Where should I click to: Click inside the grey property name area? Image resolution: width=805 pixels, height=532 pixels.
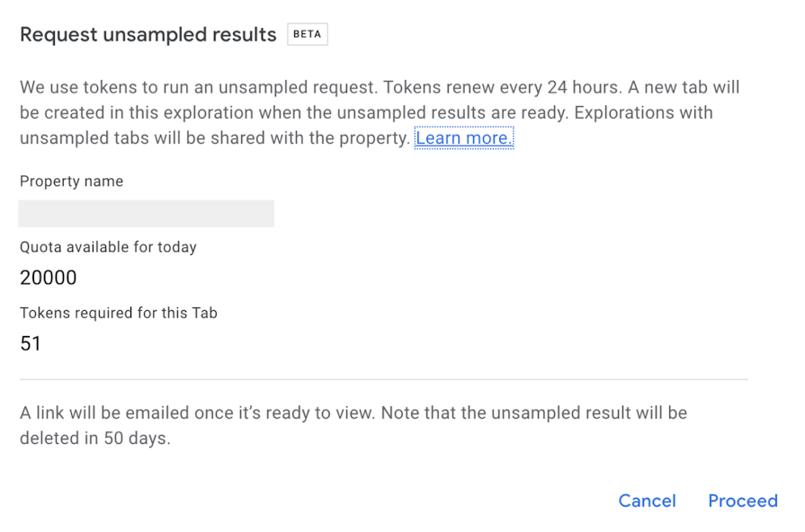coord(146,213)
